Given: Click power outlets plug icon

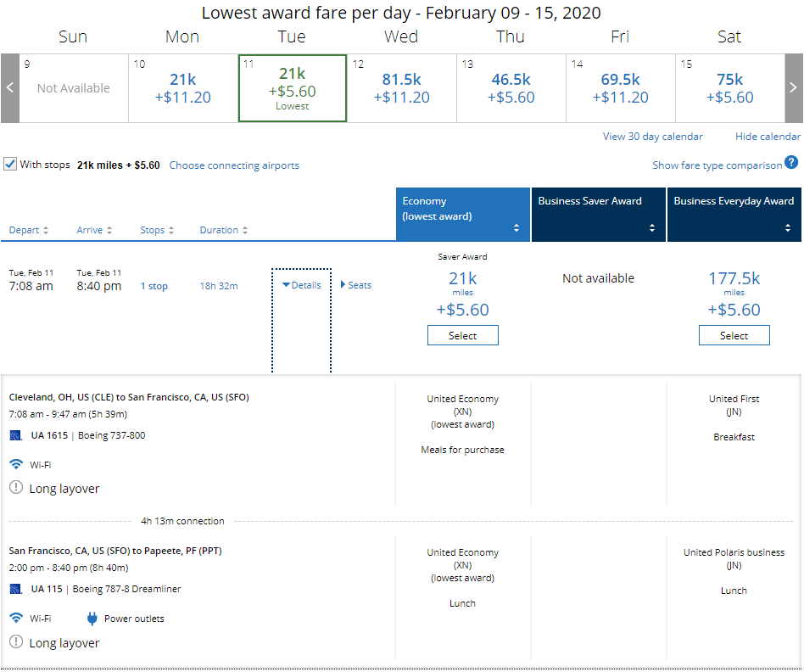Looking at the screenshot, I should point(92,619).
